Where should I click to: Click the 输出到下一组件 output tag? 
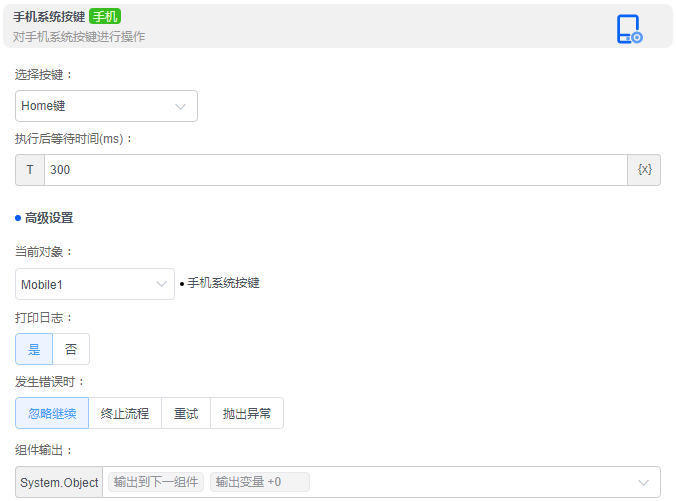(x=156, y=482)
